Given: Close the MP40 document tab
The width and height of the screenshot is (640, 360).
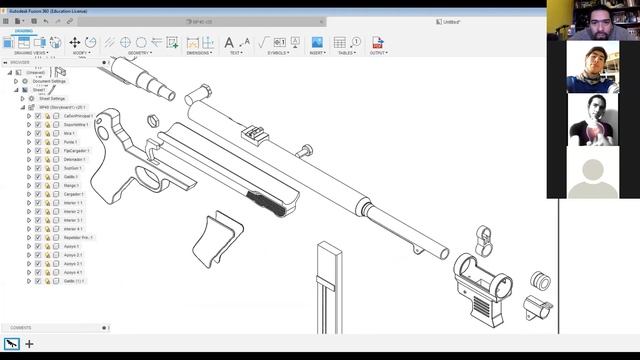Looking at the screenshot, I should point(322,22).
